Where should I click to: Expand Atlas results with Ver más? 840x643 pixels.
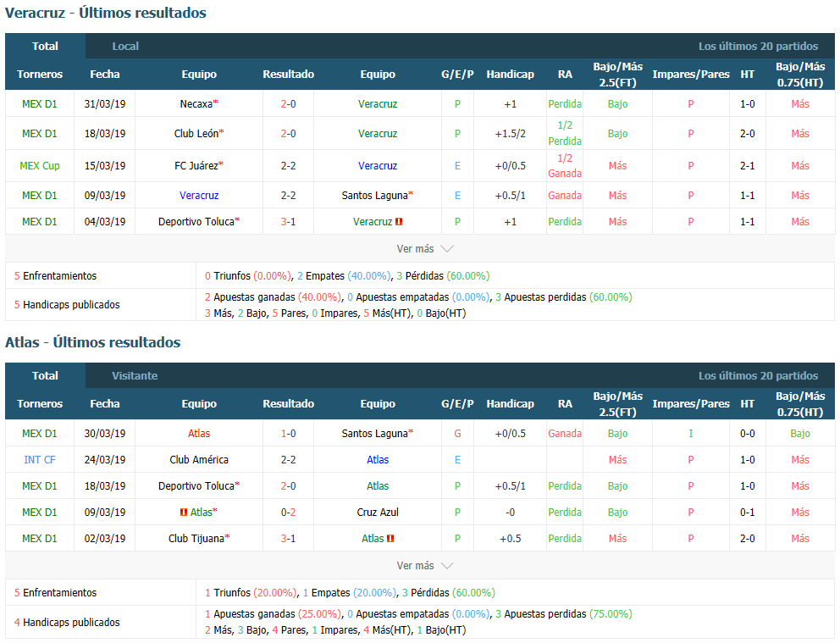pos(425,566)
